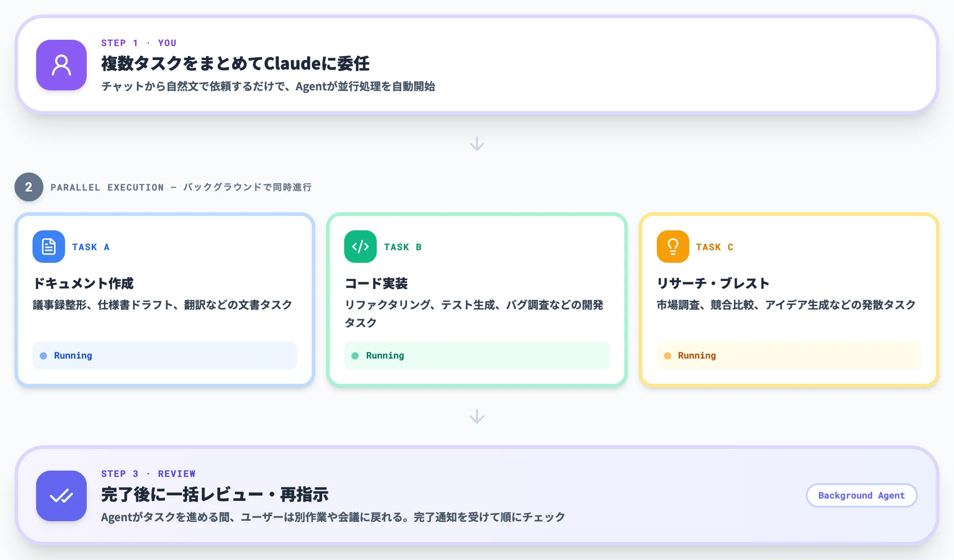Click the TASK B label

(403, 247)
